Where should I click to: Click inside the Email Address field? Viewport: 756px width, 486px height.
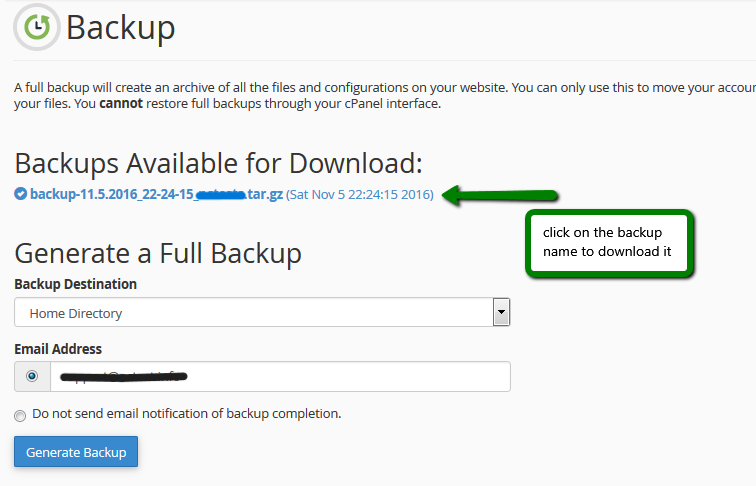(x=280, y=376)
